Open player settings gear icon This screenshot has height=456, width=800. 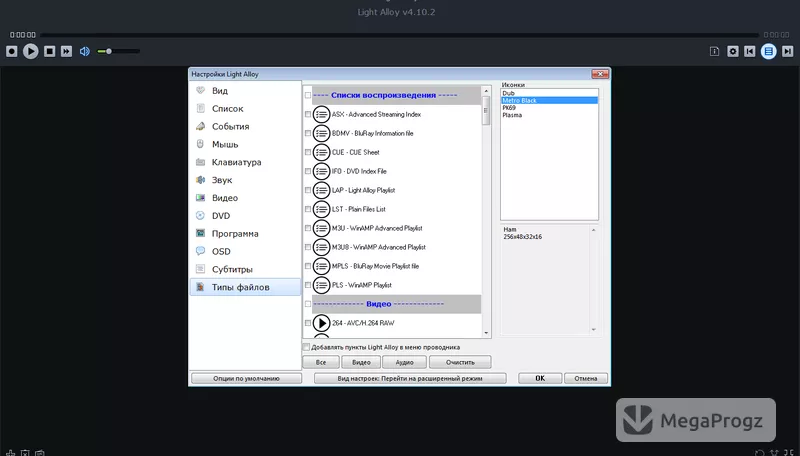[x=733, y=51]
